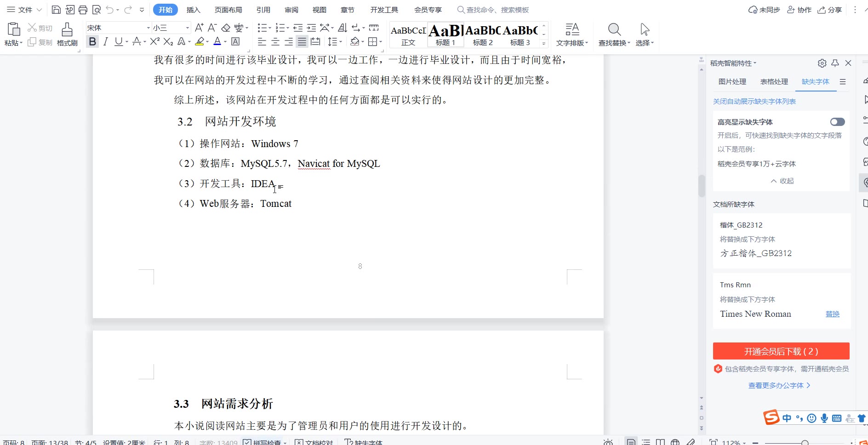Toggle spell check in status bar
This screenshot has height=445, width=868.
pyautogui.click(x=264, y=442)
